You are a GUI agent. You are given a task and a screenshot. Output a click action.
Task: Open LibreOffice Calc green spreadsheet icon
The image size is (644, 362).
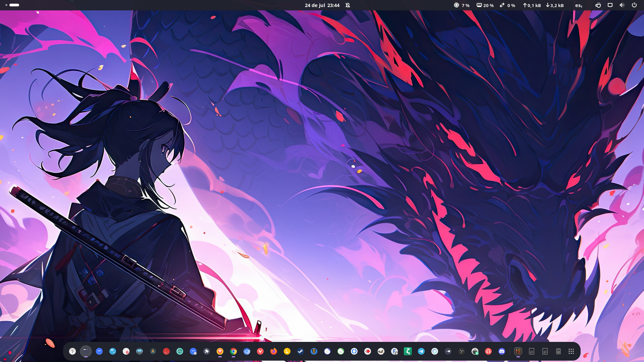coord(341,351)
